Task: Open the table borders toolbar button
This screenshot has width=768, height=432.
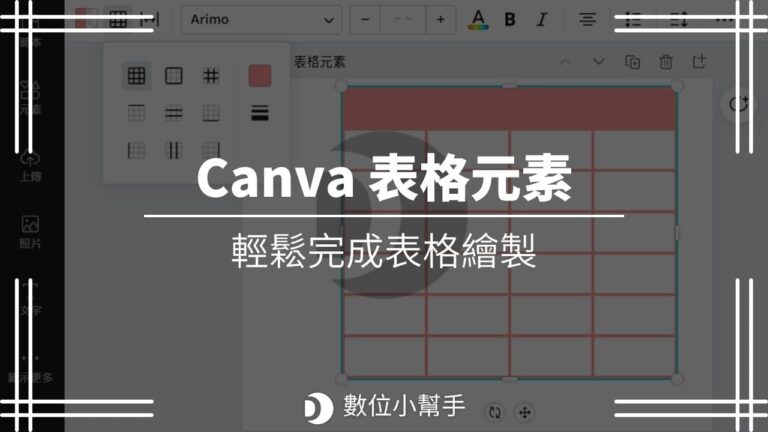Action: pos(118,20)
